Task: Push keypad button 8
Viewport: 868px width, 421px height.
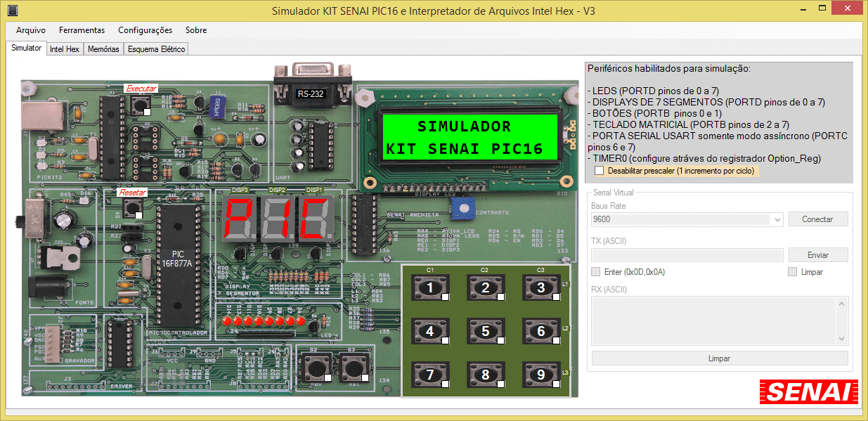Action: 485,375
